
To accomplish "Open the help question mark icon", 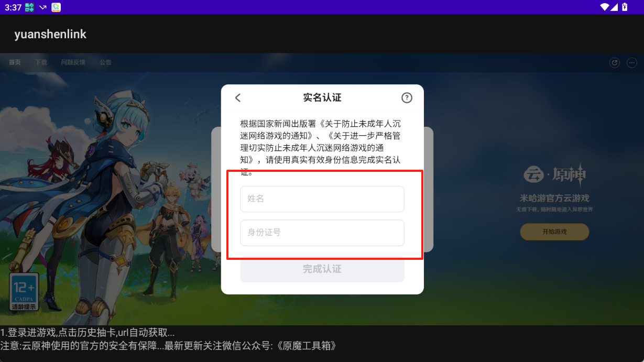I will point(407,98).
